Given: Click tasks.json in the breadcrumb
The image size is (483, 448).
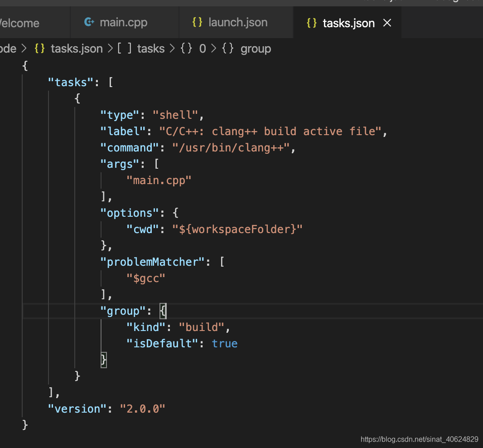Looking at the screenshot, I should pyautogui.click(x=77, y=49).
